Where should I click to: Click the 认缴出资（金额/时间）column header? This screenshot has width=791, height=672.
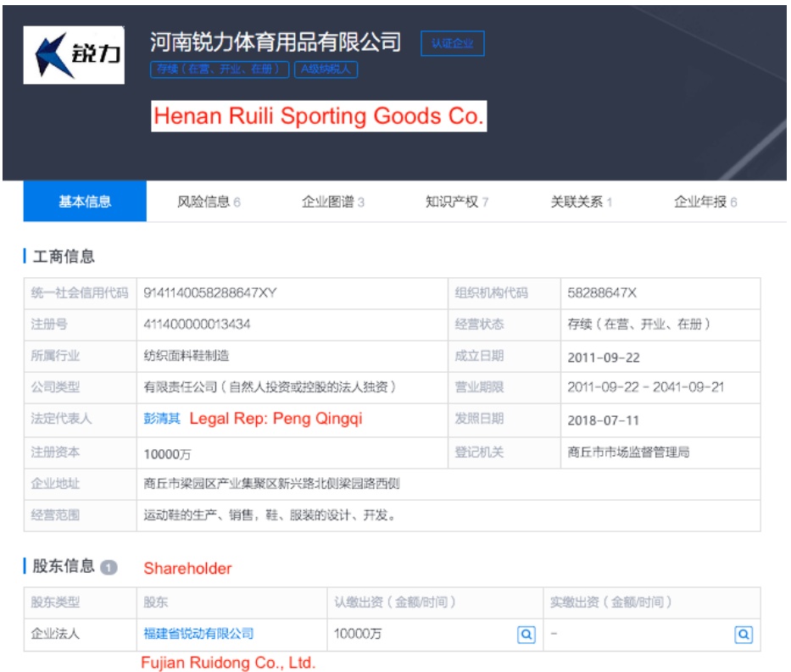click(395, 603)
